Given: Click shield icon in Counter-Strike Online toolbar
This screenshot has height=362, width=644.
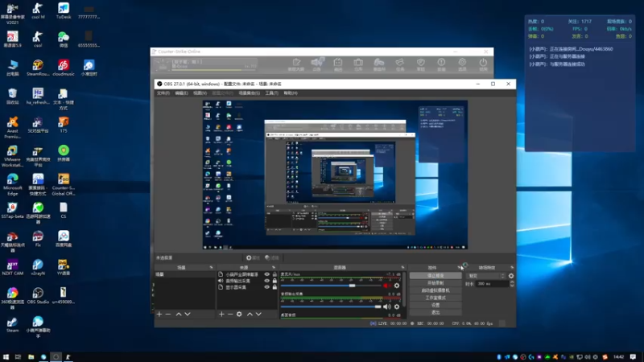Looking at the screenshot, I should (x=420, y=64).
